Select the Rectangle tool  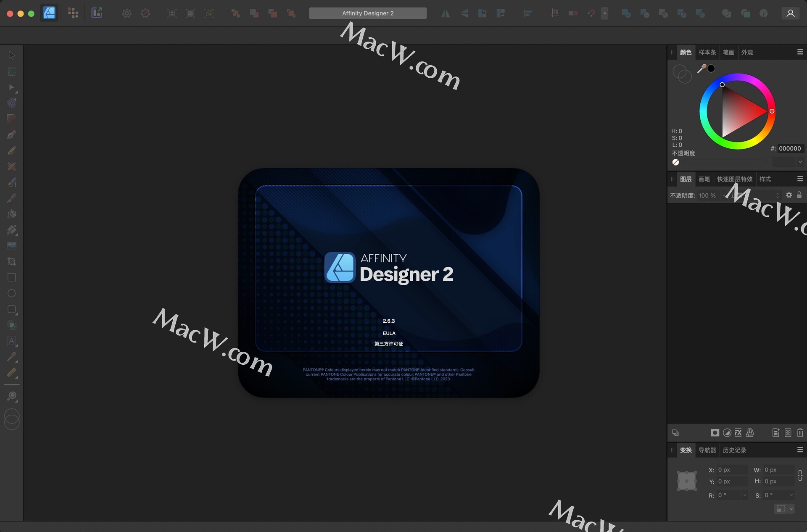pos(12,277)
